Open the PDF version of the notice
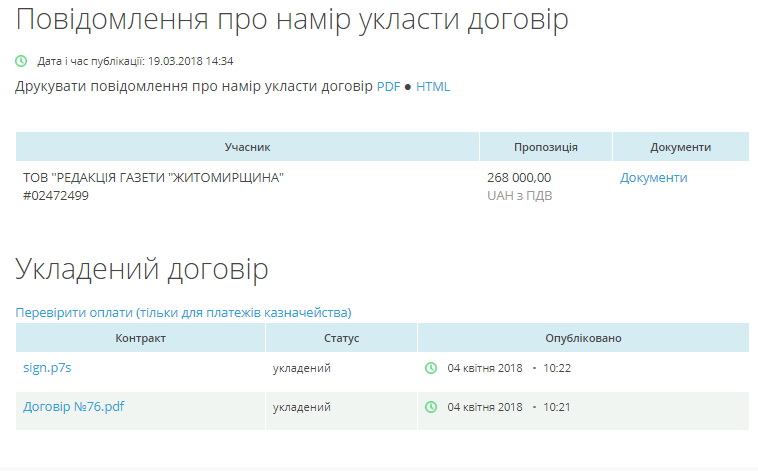 [388, 87]
